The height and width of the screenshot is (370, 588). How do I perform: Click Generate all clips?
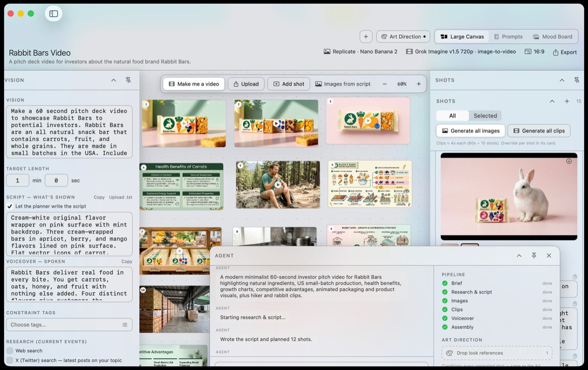point(539,131)
